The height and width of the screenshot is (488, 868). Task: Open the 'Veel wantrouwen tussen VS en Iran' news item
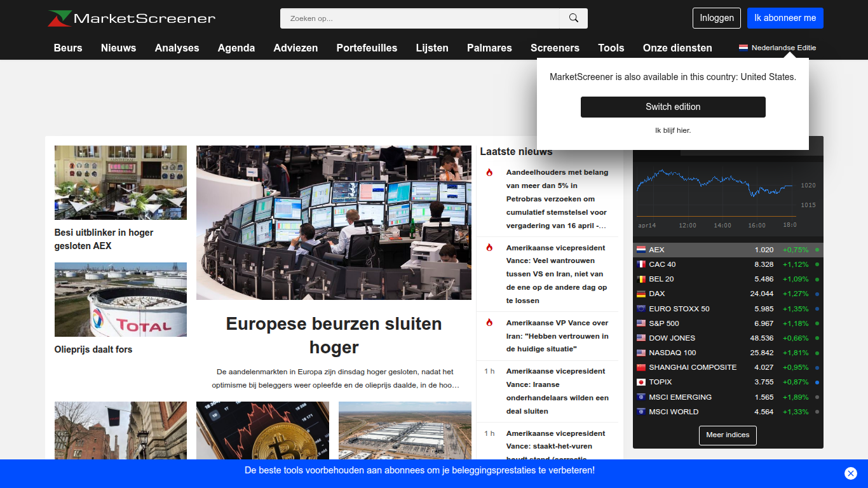[x=556, y=274]
